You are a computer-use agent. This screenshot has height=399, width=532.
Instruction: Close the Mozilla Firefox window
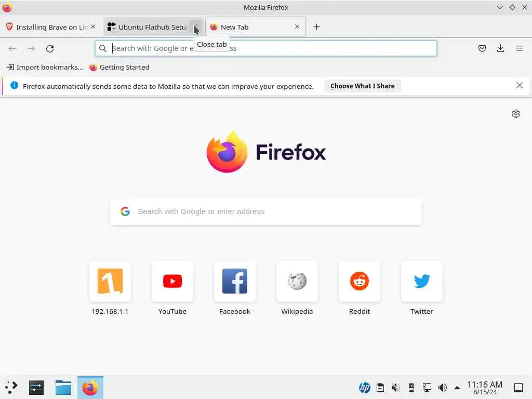click(524, 7)
